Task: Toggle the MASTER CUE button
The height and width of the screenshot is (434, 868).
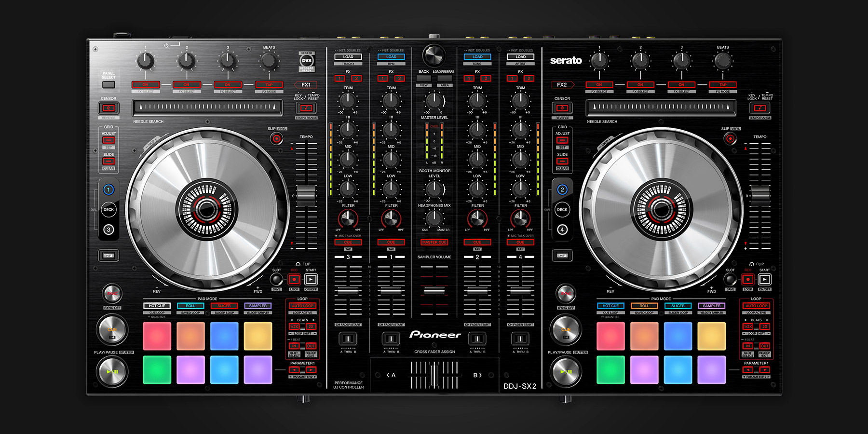Action: (x=434, y=242)
